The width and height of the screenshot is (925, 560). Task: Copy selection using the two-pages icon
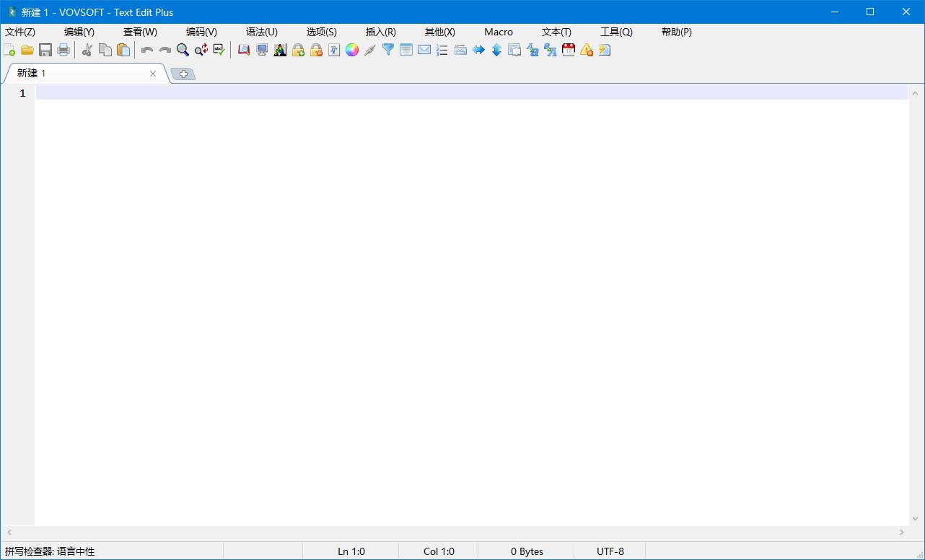tap(105, 50)
